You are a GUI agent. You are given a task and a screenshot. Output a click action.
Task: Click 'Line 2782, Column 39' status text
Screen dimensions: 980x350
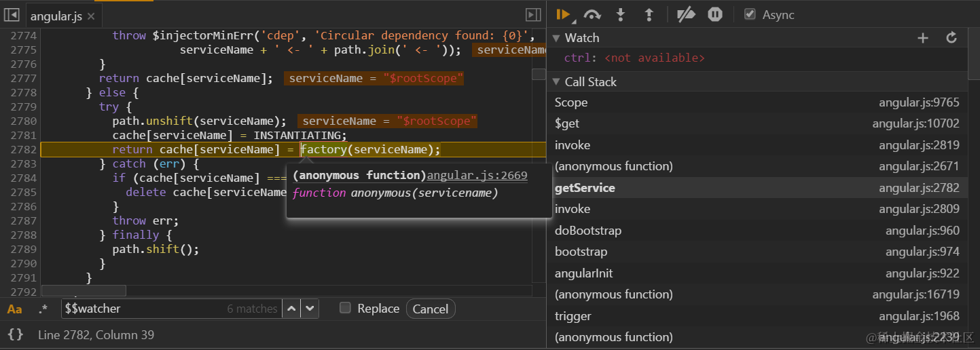click(x=96, y=335)
